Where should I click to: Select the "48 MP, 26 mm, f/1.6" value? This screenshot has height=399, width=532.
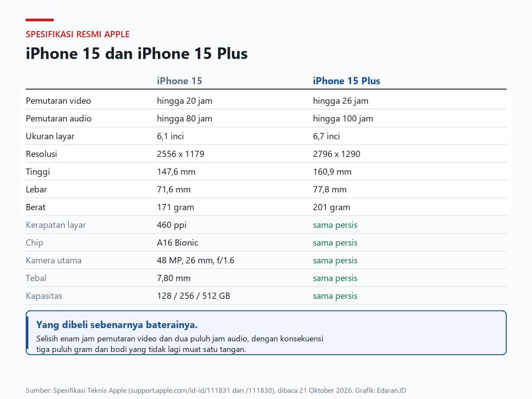click(196, 260)
